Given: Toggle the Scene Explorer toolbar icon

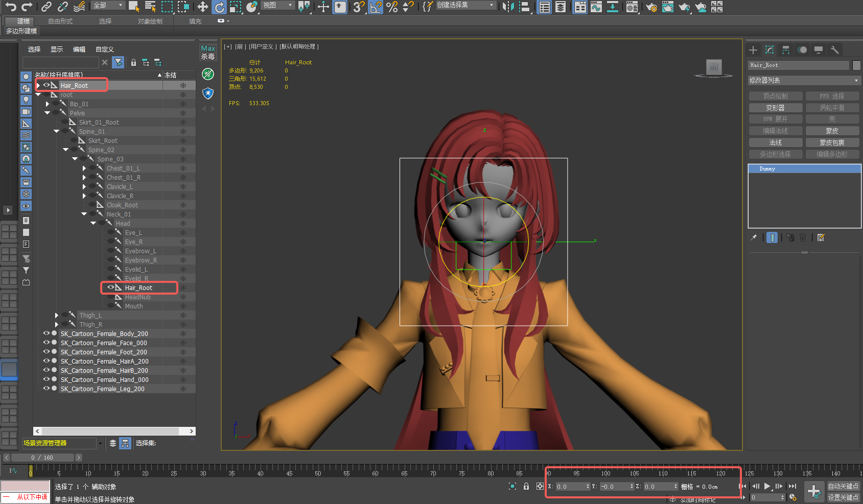Looking at the screenshot, I should [545, 7].
